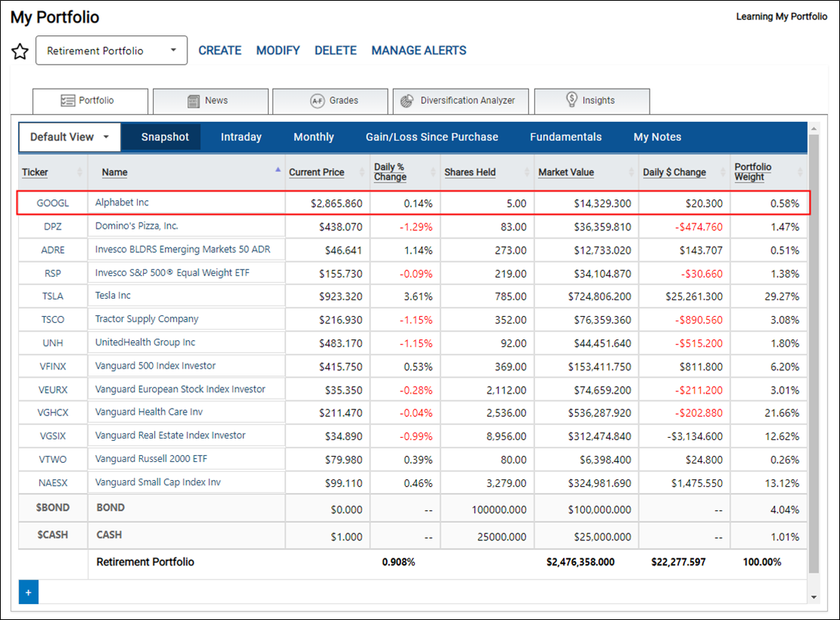Click the MANAGE ALERTS link

pyautogui.click(x=419, y=50)
